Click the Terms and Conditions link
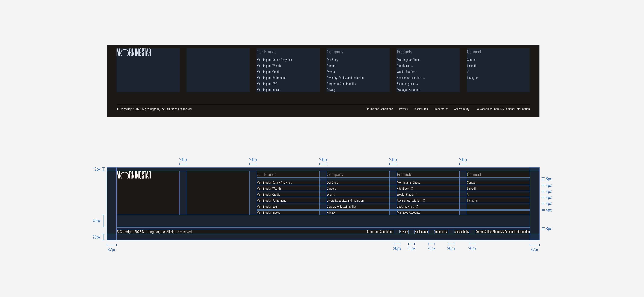644x297 pixels. [380, 109]
